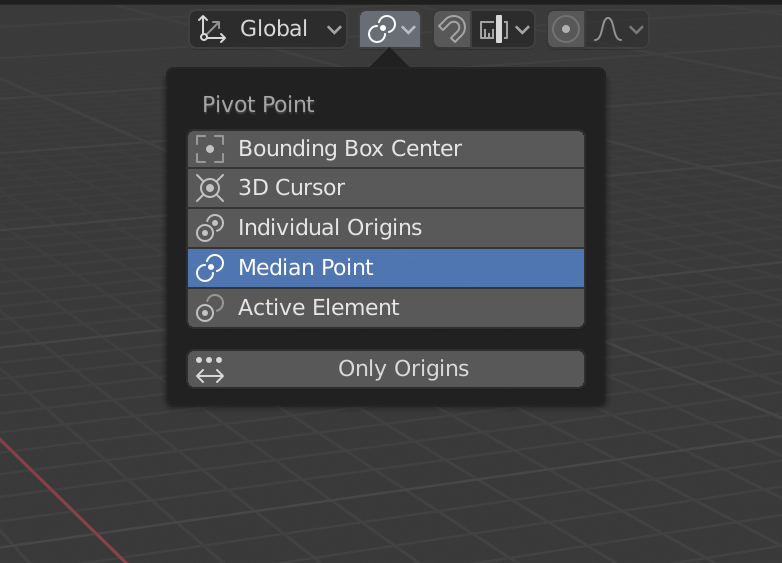Open the snapping options dropdown
This screenshot has height=563, width=782.
coord(503,29)
